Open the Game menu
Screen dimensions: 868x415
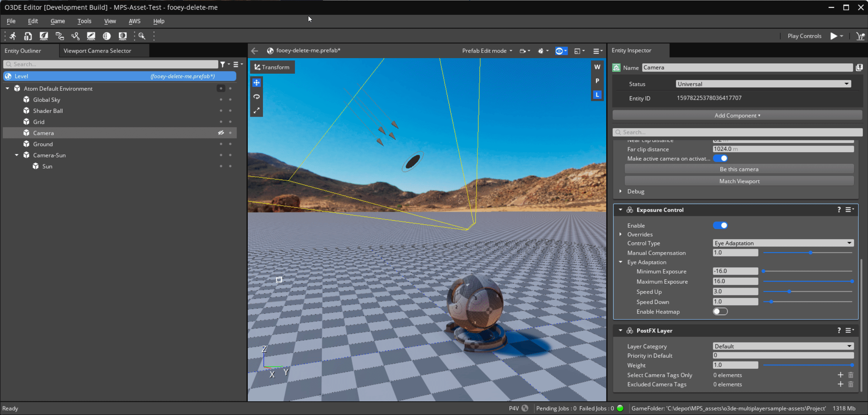click(58, 21)
